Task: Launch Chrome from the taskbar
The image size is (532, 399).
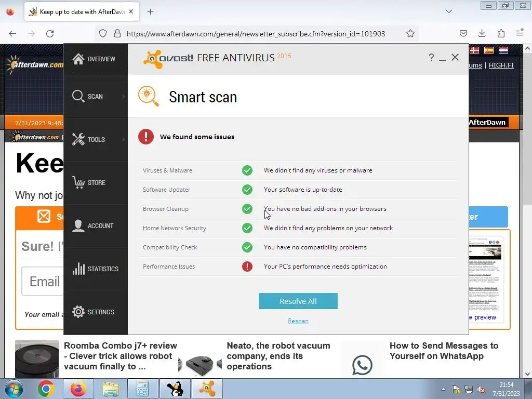Action: click(46, 389)
